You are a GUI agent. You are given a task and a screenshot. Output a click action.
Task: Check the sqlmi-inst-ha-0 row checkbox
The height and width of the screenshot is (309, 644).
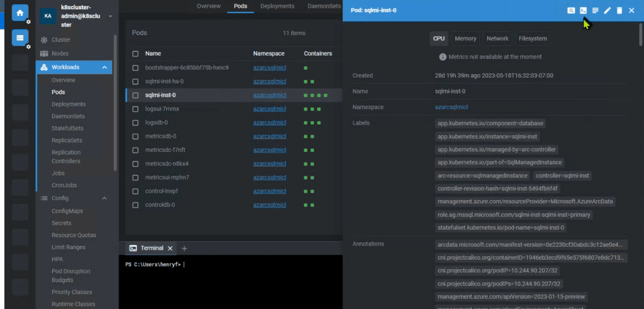[x=135, y=82]
